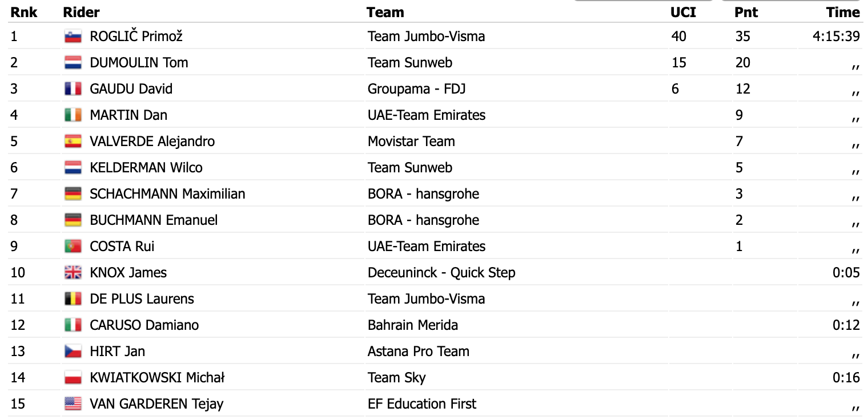Screen dimensions: 868x420
Task: Sort results by the Rider column header
Action: coord(81,13)
